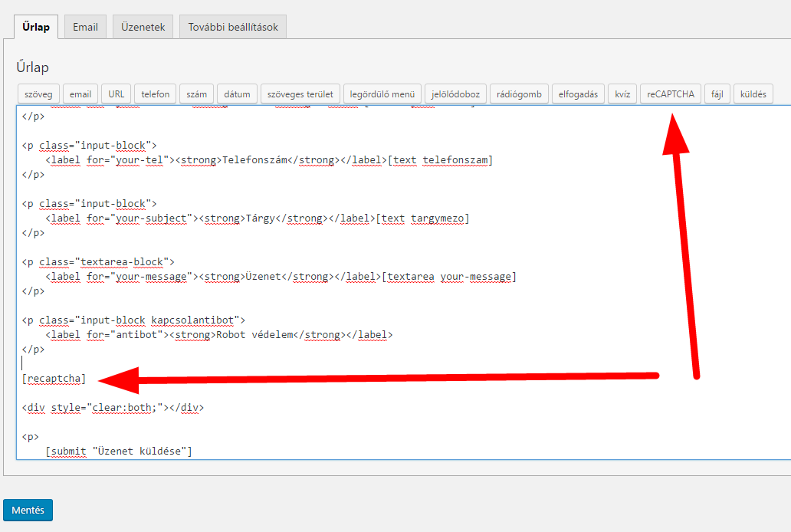Insert the reCAPTCHA tag
This screenshot has width=791, height=532.
[670, 94]
